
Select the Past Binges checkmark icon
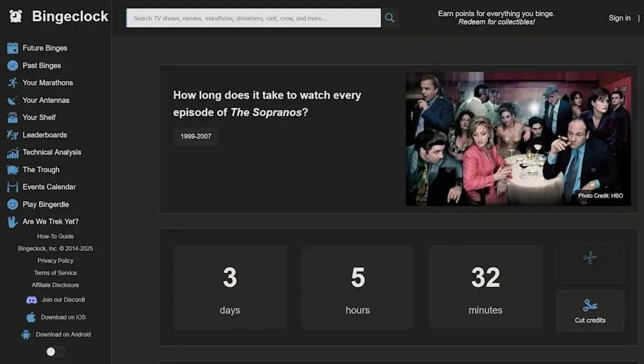click(13, 65)
